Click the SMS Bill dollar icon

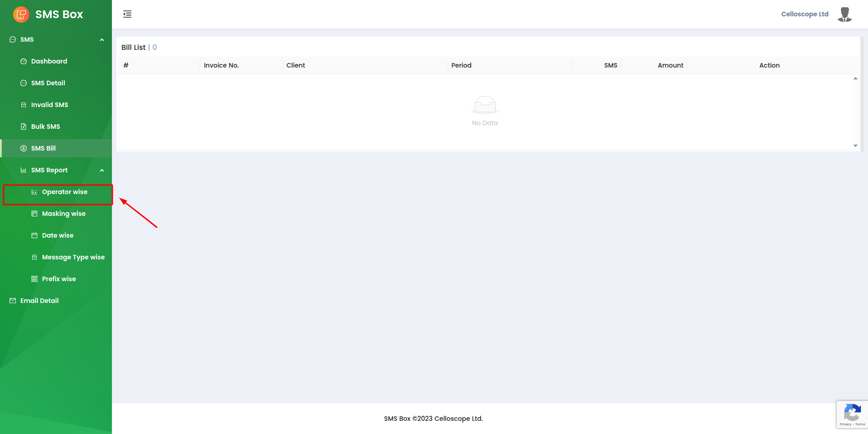pos(24,148)
